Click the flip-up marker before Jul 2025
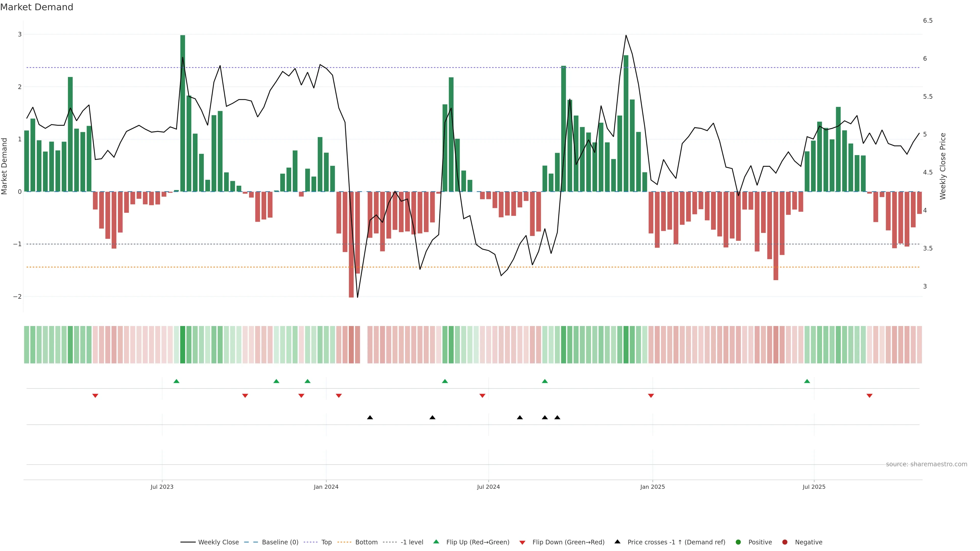 coord(807,381)
